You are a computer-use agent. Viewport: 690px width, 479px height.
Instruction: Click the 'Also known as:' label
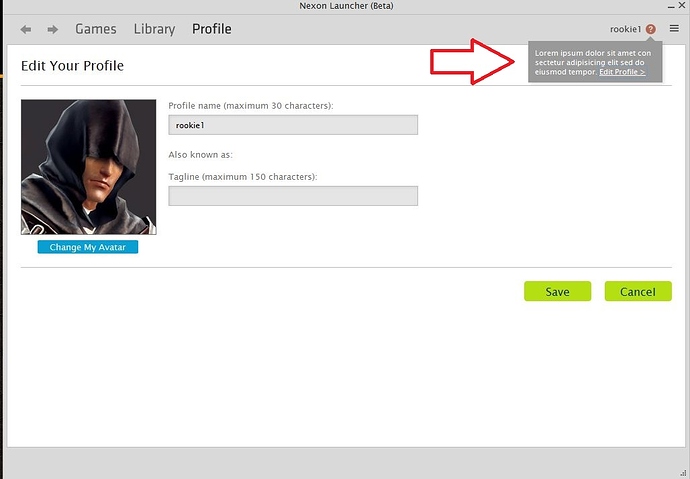click(200, 155)
